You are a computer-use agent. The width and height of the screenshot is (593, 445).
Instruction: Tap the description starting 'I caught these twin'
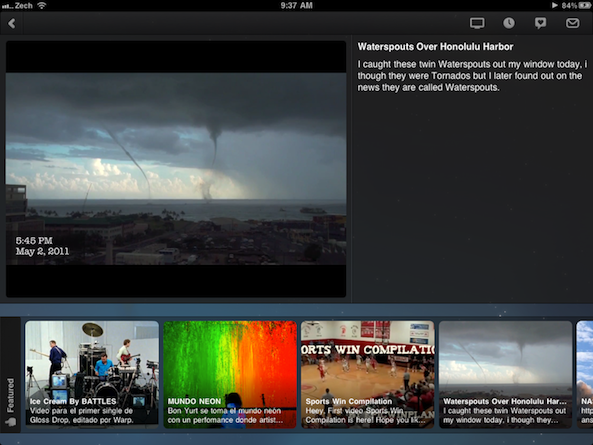tap(472, 76)
